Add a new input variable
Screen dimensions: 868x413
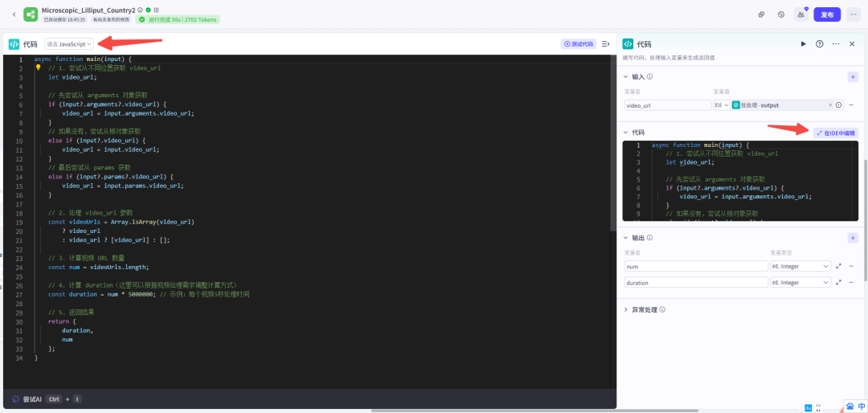point(853,77)
